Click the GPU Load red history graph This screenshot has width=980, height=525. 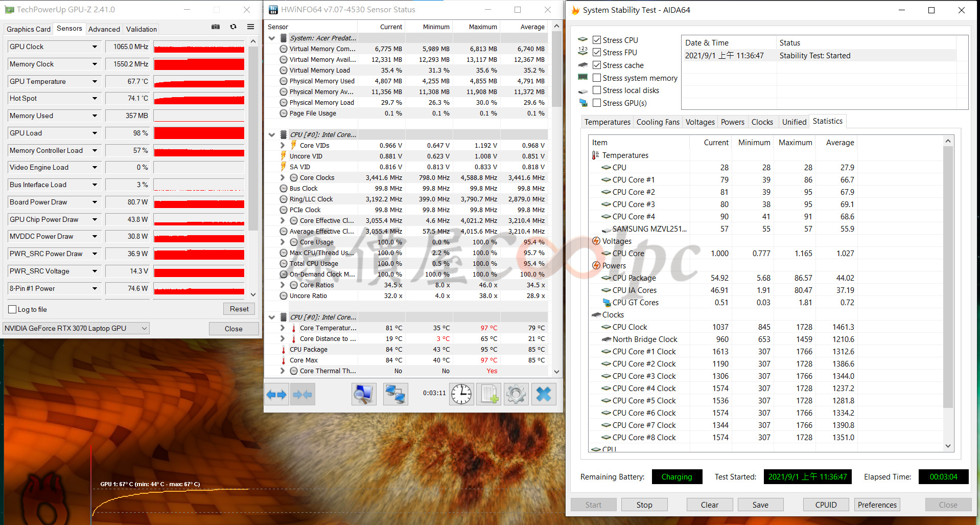[199, 133]
